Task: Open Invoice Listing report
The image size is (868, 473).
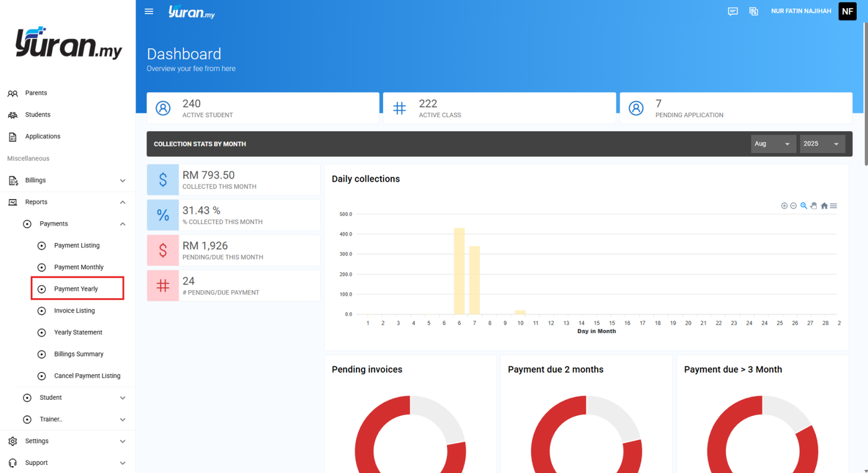Action: pyautogui.click(x=74, y=311)
